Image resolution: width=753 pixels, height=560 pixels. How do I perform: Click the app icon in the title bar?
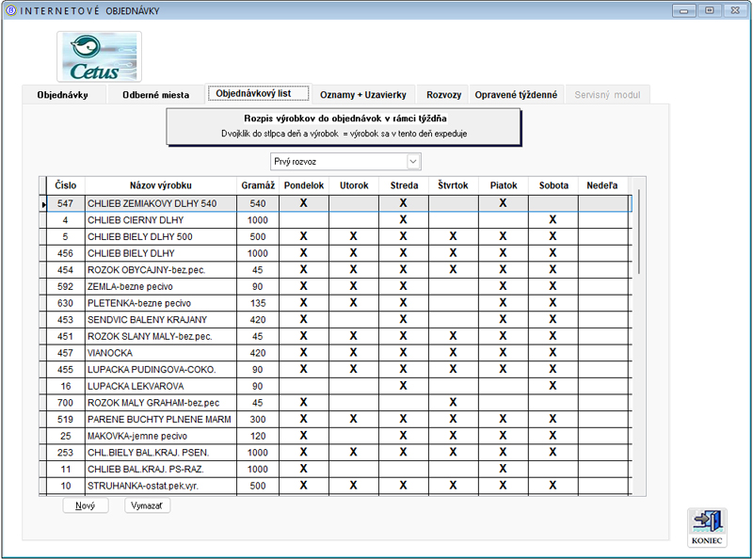pos(10,10)
